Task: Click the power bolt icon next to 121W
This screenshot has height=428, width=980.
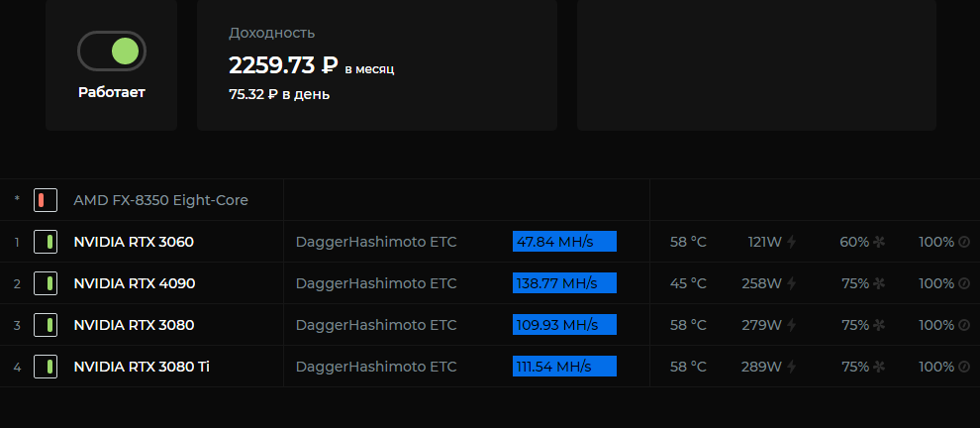Action: (x=791, y=242)
